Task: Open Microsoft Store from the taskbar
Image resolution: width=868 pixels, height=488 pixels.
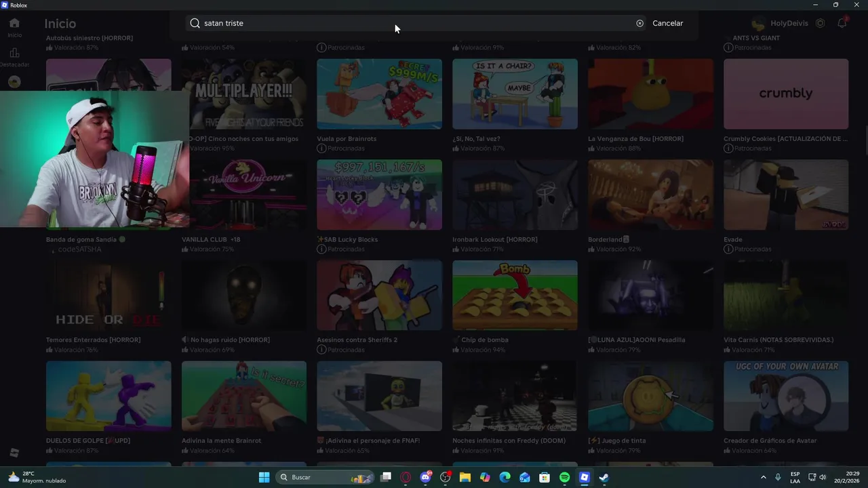Action: 545,477
